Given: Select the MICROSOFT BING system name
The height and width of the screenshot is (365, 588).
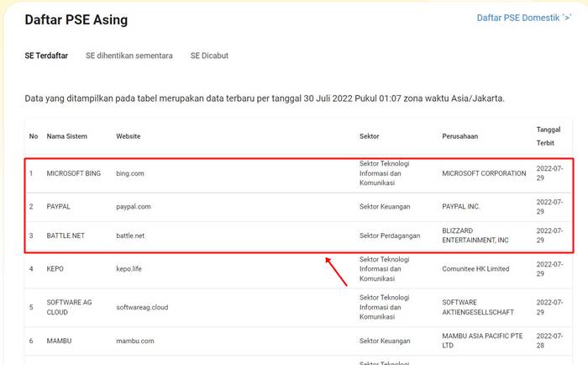Looking at the screenshot, I should [73, 173].
